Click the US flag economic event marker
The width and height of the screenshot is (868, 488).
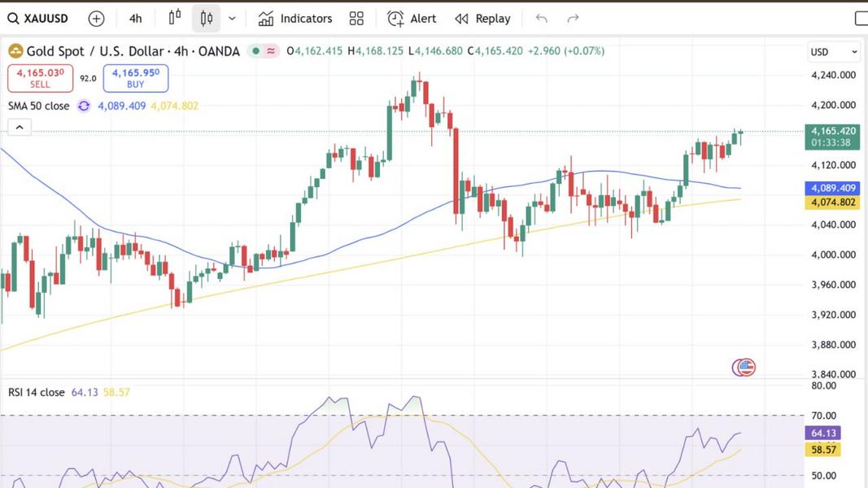click(744, 367)
